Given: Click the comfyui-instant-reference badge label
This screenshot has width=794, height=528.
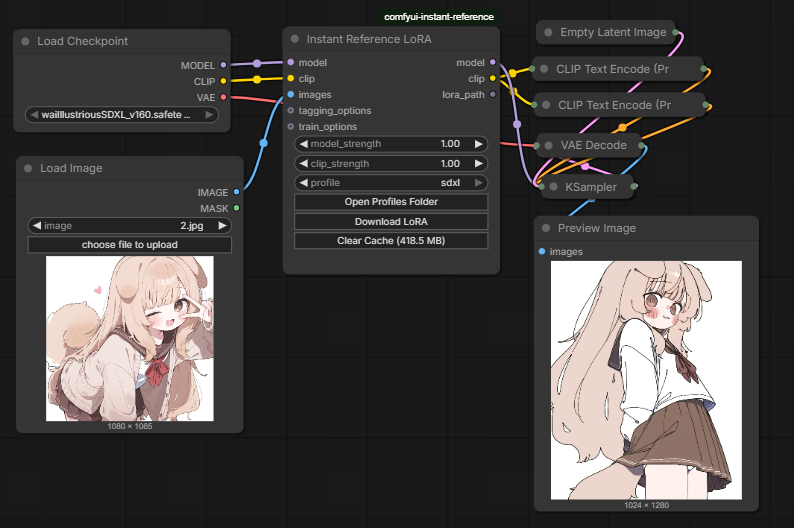Looking at the screenshot, I should 439,17.
